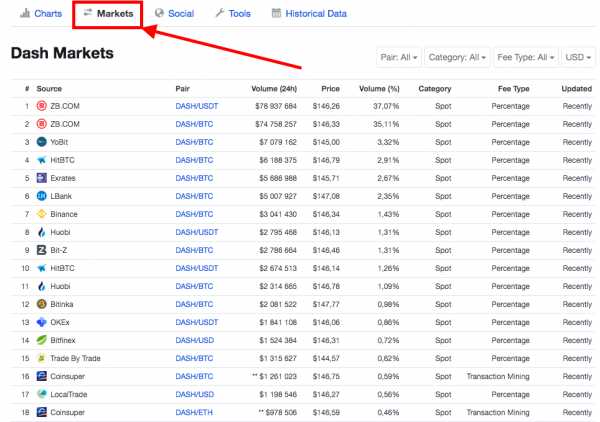Sort by Volume (24h) column header

(274, 88)
